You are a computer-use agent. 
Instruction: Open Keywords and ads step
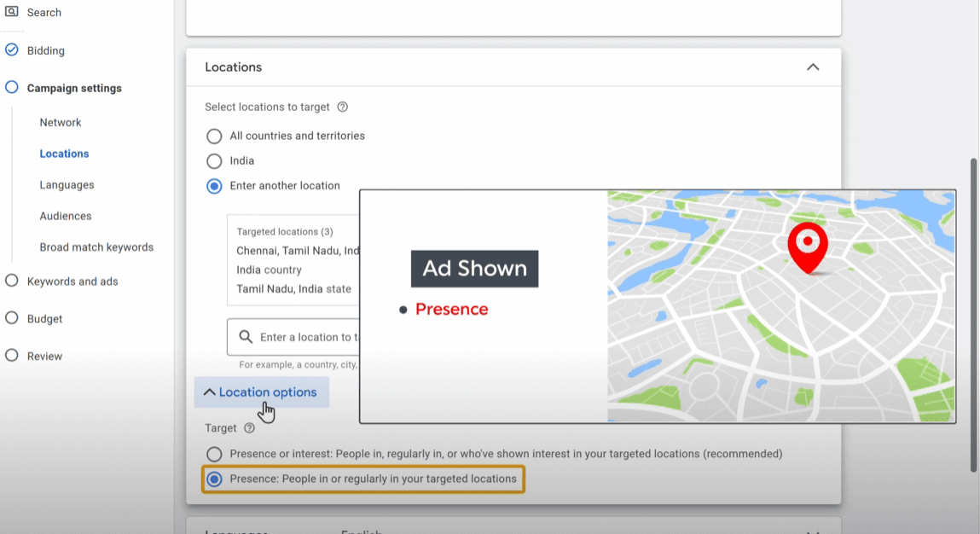(72, 282)
